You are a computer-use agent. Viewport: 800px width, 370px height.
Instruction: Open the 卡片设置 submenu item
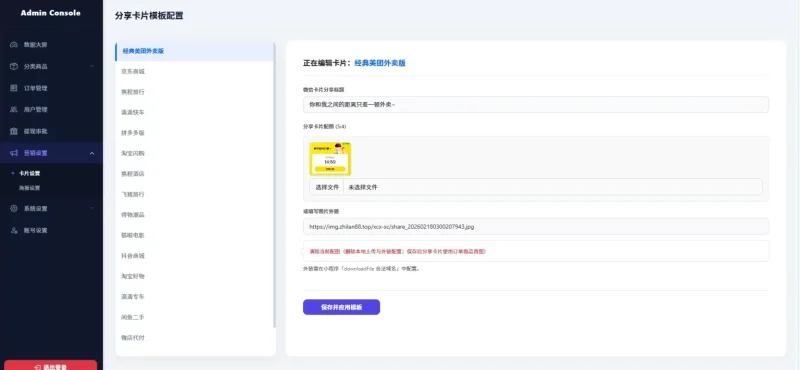[x=30, y=173]
